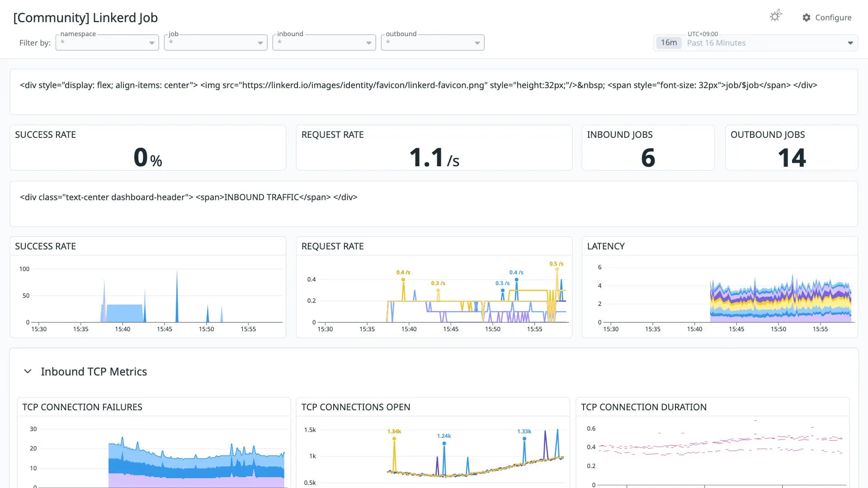This screenshot has width=868, height=488.
Task: Click the TCP Connections Open panel title
Action: (356, 407)
